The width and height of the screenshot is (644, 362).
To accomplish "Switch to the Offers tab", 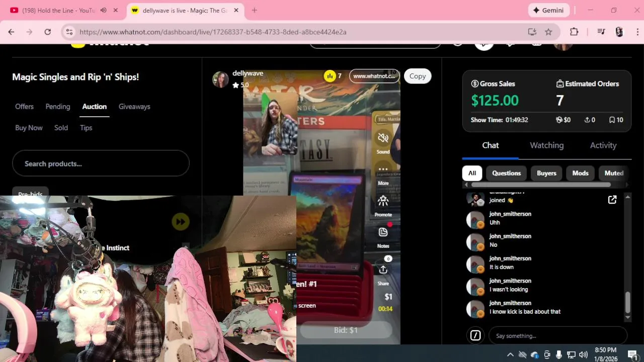I will click(24, 107).
